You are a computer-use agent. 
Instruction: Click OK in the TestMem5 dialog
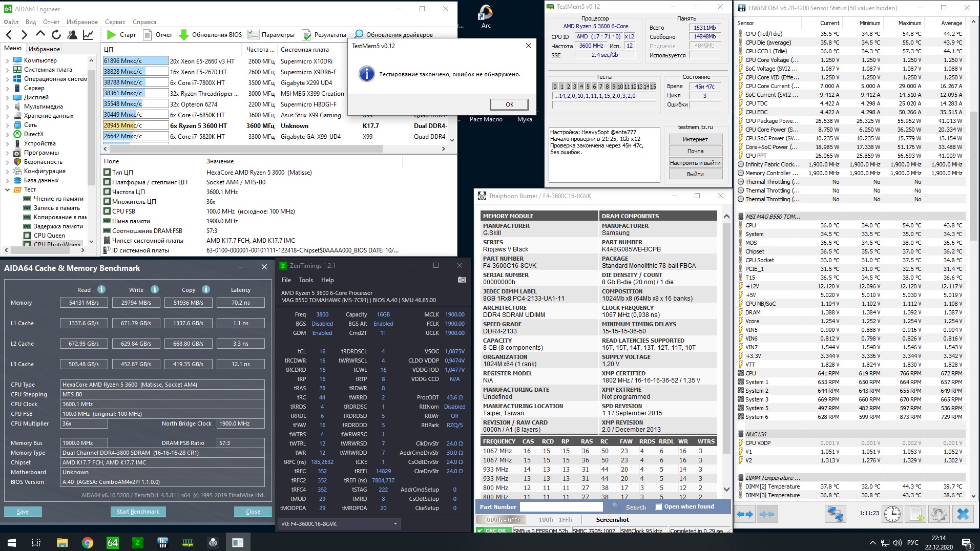point(509,104)
